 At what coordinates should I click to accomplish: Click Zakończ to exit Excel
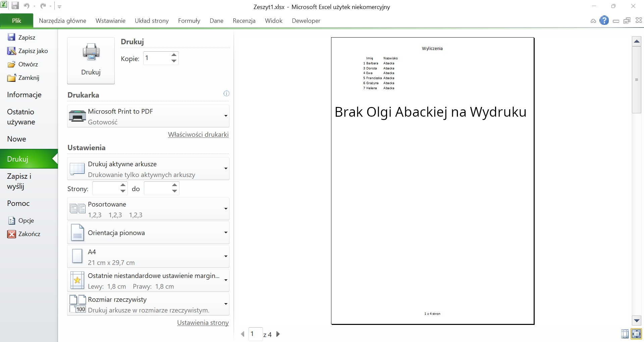pos(24,234)
